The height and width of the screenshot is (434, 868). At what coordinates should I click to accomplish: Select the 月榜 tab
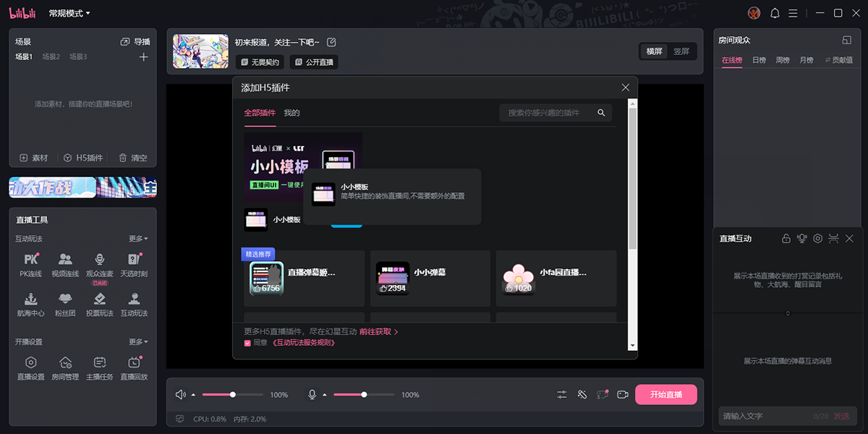807,60
